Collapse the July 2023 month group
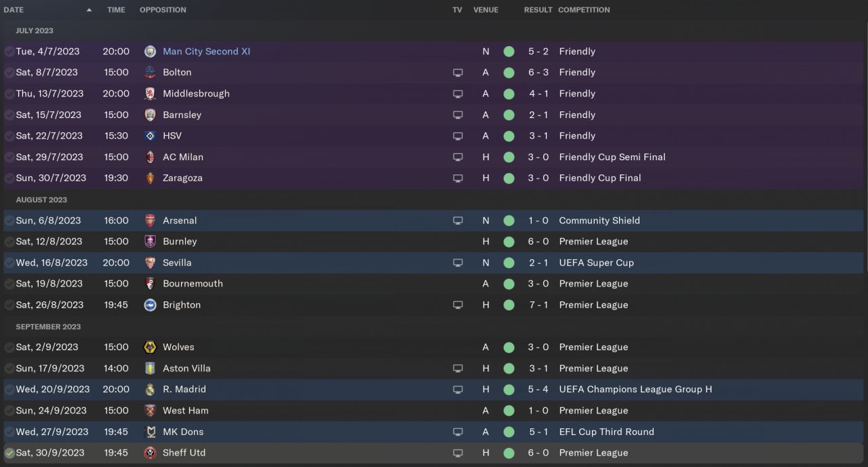 coord(35,31)
